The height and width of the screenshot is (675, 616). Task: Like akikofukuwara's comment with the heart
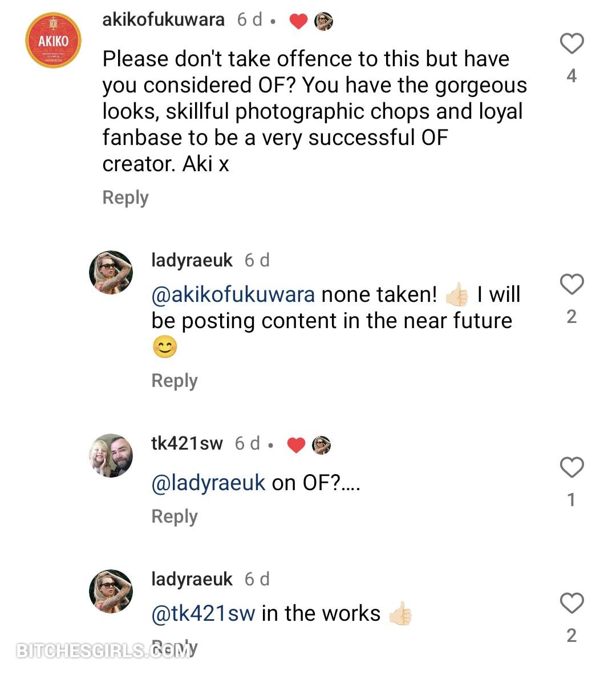point(572,44)
